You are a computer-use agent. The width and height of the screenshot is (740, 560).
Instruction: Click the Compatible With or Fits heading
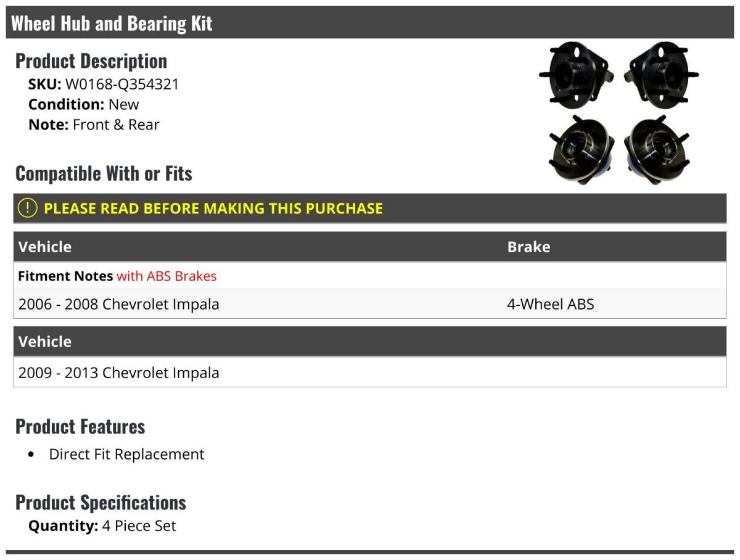point(104,174)
